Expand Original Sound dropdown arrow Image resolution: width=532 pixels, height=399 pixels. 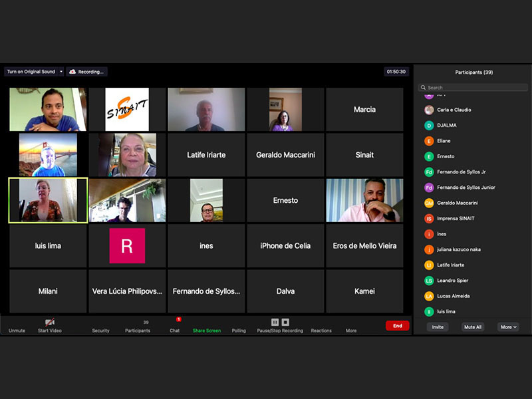[x=61, y=72]
